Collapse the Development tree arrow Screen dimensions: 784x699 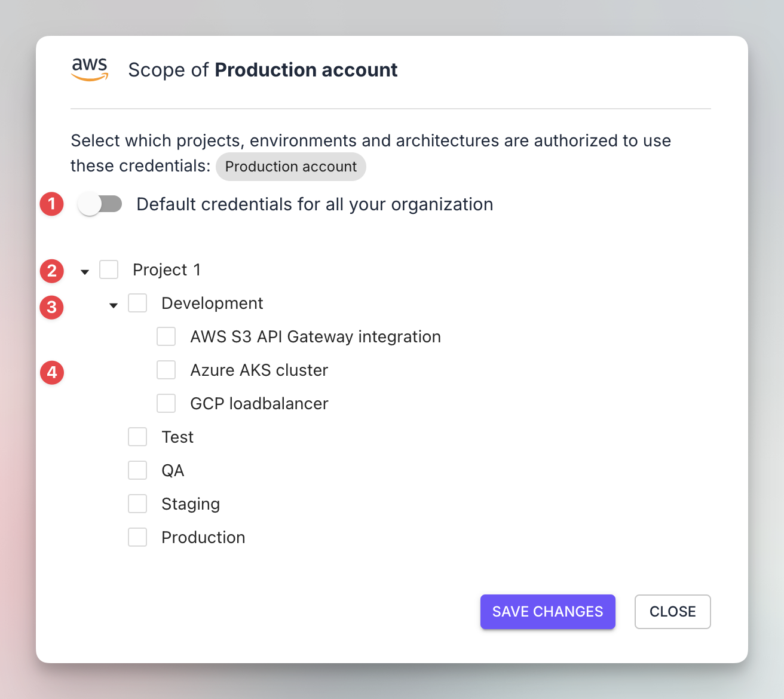114,305
